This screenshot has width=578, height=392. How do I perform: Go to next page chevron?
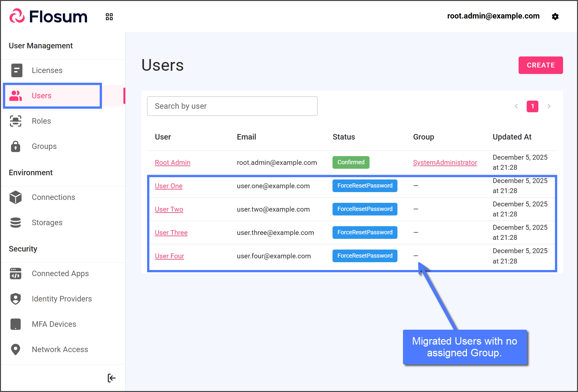pyautogui.click(x=549, y=106)
